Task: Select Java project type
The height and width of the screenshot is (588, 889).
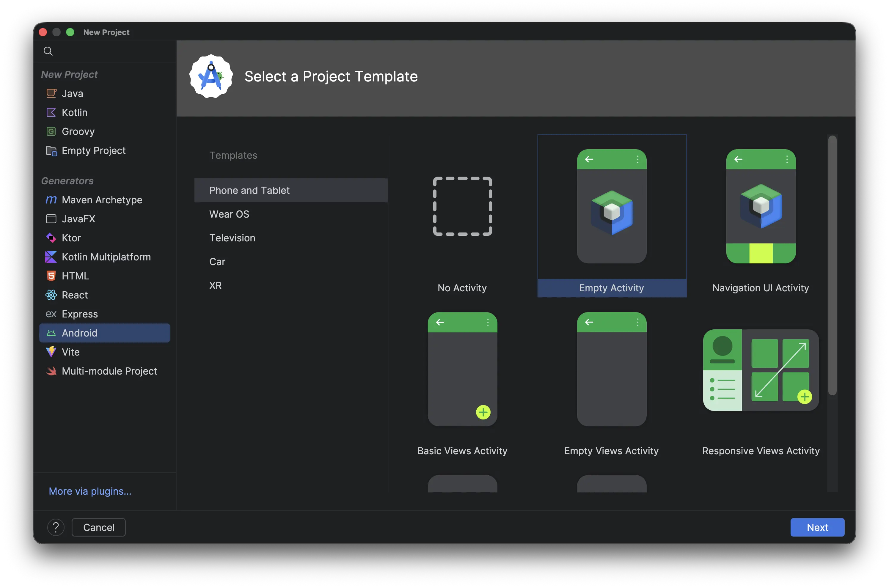Action: click(x=105, y=93)
